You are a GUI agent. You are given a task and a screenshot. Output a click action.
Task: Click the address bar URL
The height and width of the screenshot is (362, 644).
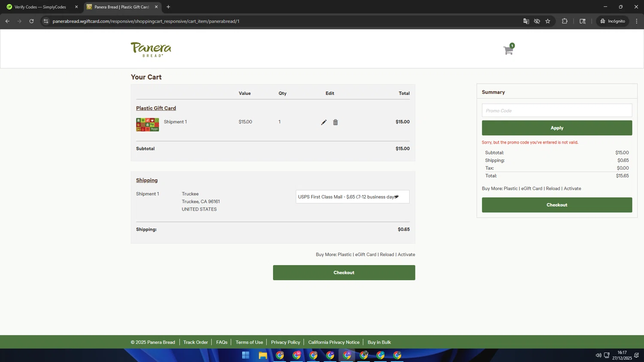point(146,21)
